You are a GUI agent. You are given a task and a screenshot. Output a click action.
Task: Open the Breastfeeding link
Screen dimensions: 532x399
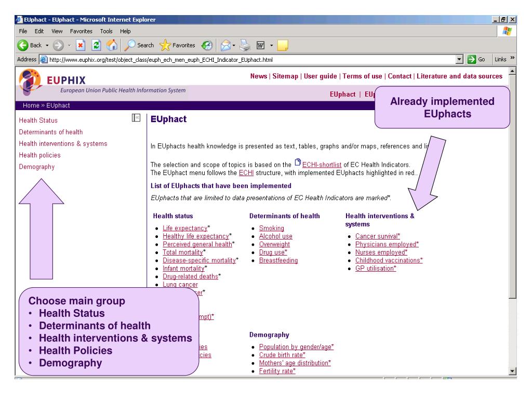point(278,260)
